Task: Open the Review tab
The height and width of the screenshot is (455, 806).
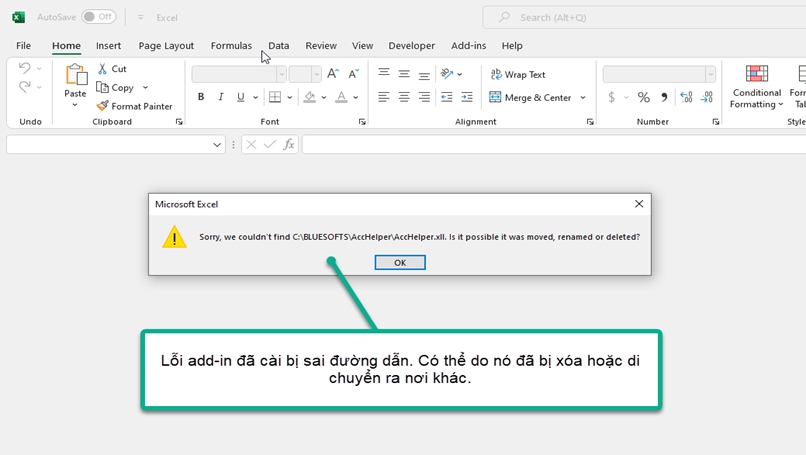Action: (x=321, y=45)
